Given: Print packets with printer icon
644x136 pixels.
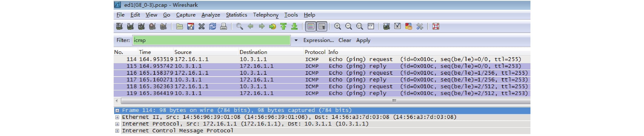Looking at the screenshot, I should pos(223,26).
